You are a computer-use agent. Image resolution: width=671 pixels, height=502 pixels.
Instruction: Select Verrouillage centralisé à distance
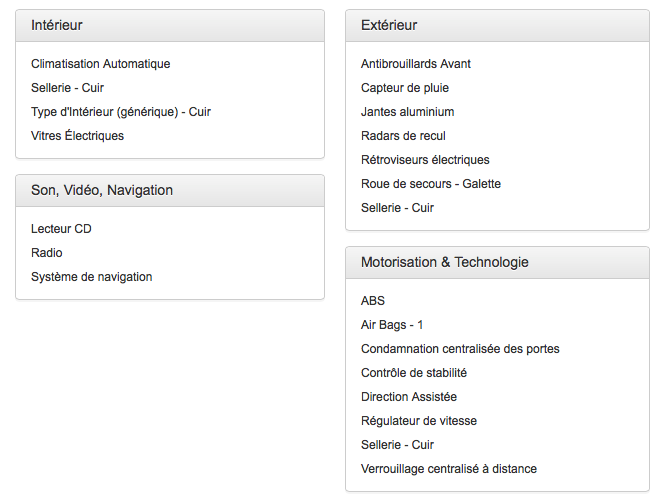click(448, 469)
